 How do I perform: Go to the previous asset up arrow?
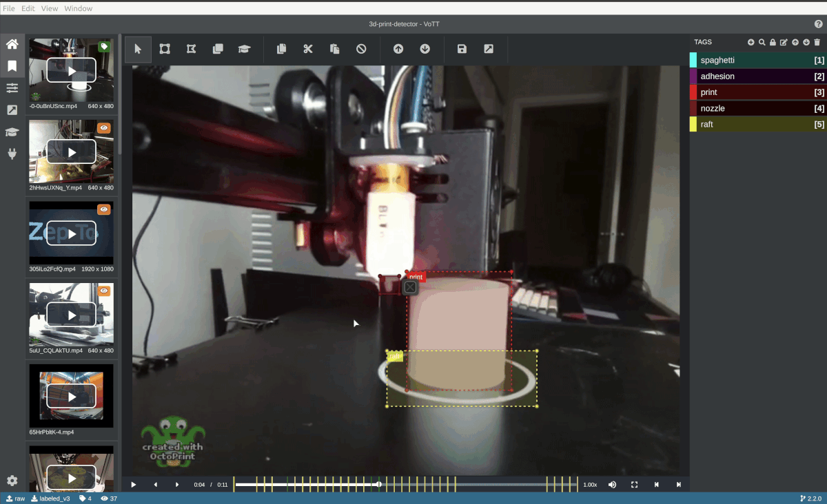tap(398, 49)
